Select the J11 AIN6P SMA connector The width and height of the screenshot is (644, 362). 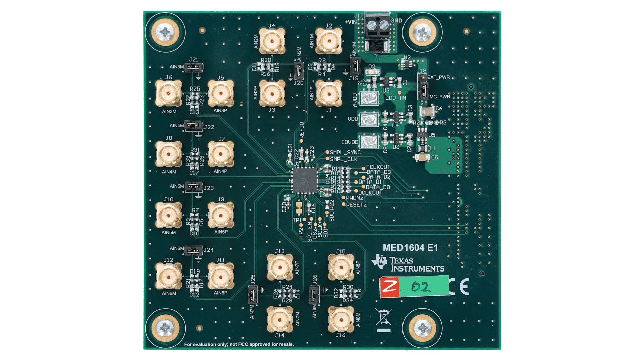pyautogui.click(x=221, y=276)
